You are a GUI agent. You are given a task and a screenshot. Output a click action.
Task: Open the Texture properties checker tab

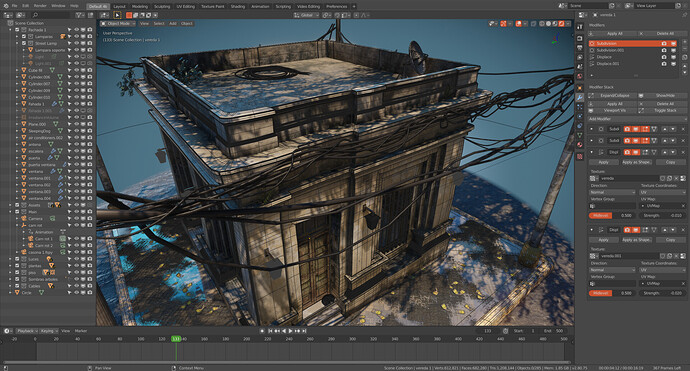580,156
